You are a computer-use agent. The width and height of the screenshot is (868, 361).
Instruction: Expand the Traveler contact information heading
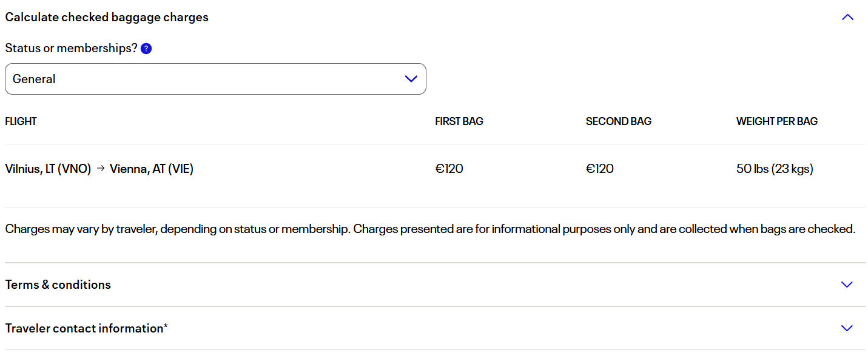click(87, 328)
